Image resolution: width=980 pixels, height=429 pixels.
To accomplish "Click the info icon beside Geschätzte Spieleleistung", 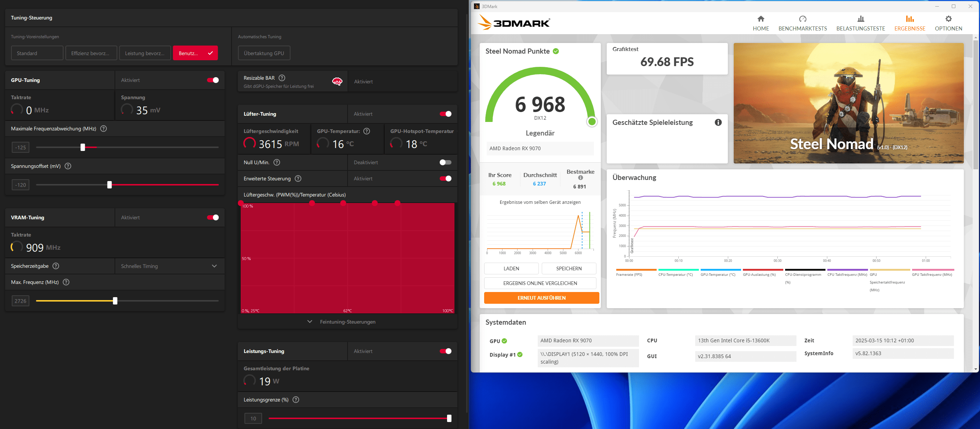I will (718, 123).
